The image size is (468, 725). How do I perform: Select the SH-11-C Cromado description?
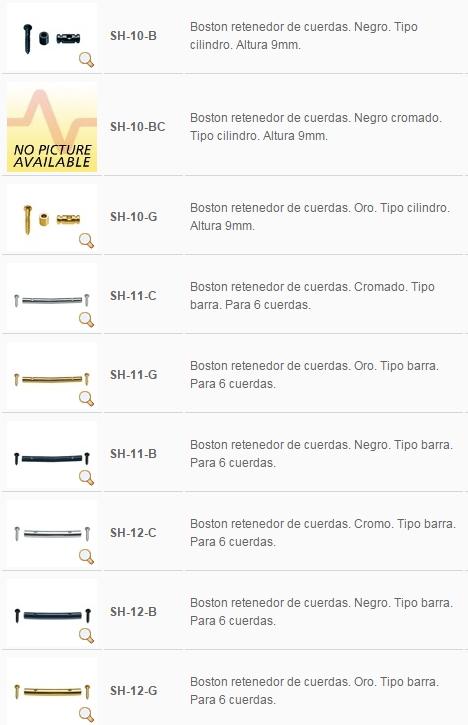coord(312,295)
